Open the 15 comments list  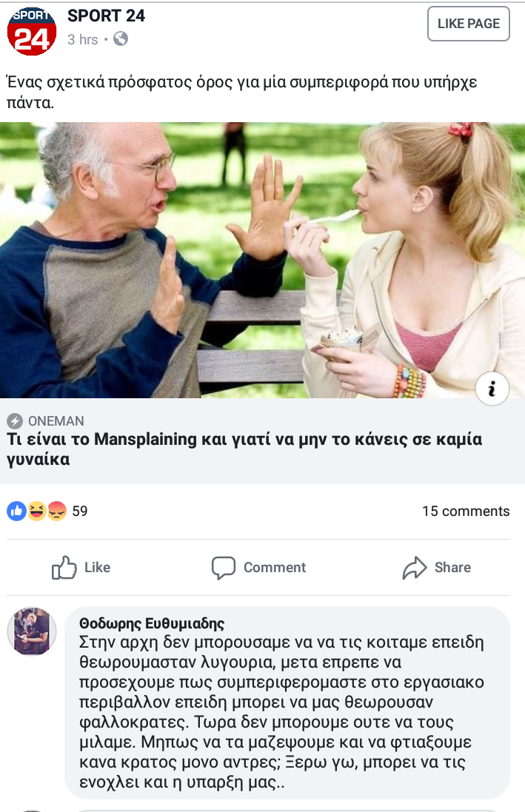(466, 511)
